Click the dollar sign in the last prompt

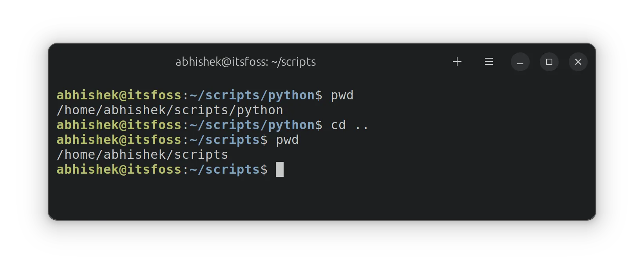pyautogui.click(x=264, y=169)
